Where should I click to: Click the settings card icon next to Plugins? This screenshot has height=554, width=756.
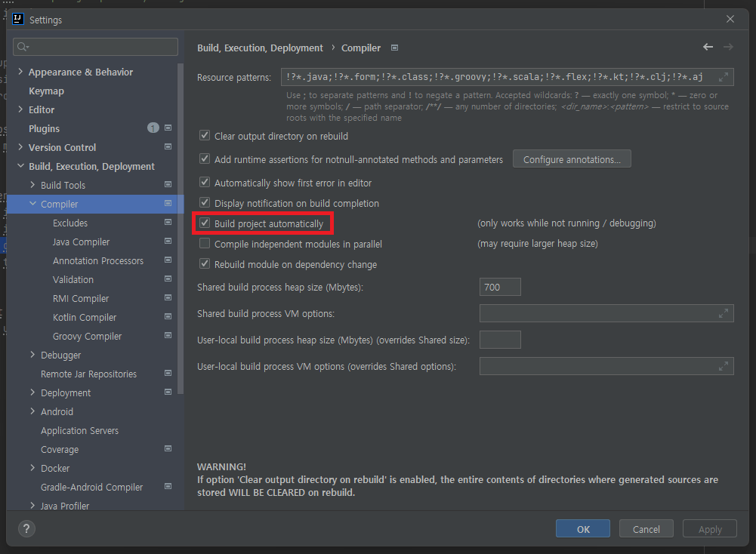168,128
